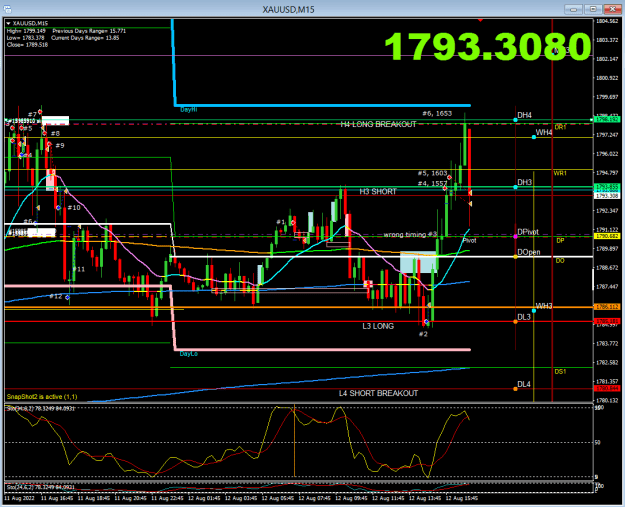Screen dimensions: 625x507
Task: Click the green 1798.192 price tag on axis
Action: click(x=607, y=119)
